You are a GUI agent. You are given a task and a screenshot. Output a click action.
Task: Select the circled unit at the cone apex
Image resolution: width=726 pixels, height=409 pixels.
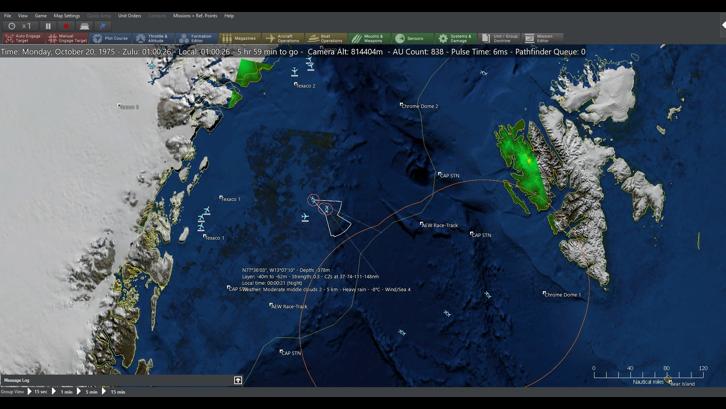coord(313,200)
